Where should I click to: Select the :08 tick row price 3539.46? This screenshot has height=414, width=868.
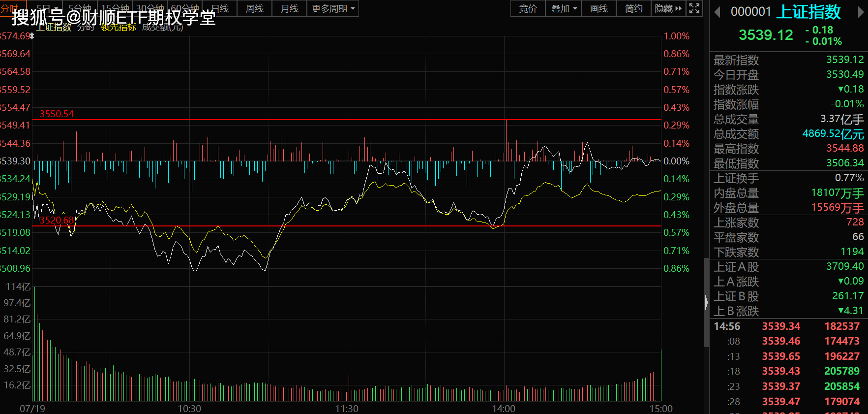point(781,341)
